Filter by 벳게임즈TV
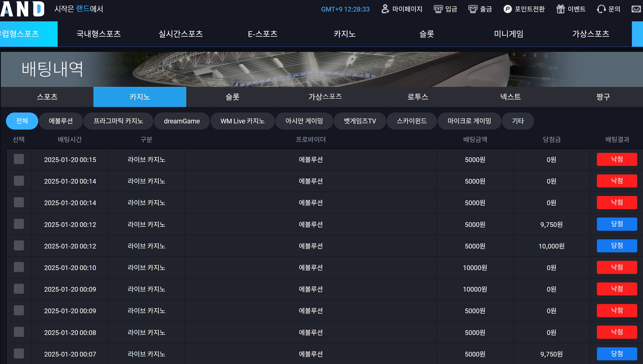The width and height of the screenshot is (643, 364). 360,121
